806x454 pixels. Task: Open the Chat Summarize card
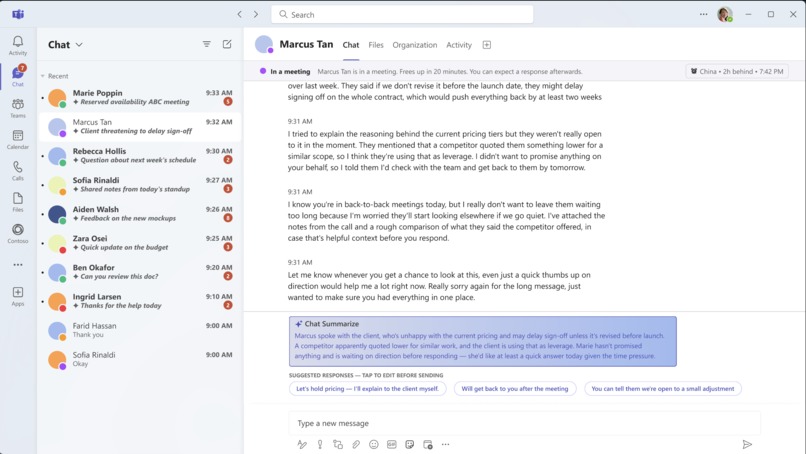point(483,341)
